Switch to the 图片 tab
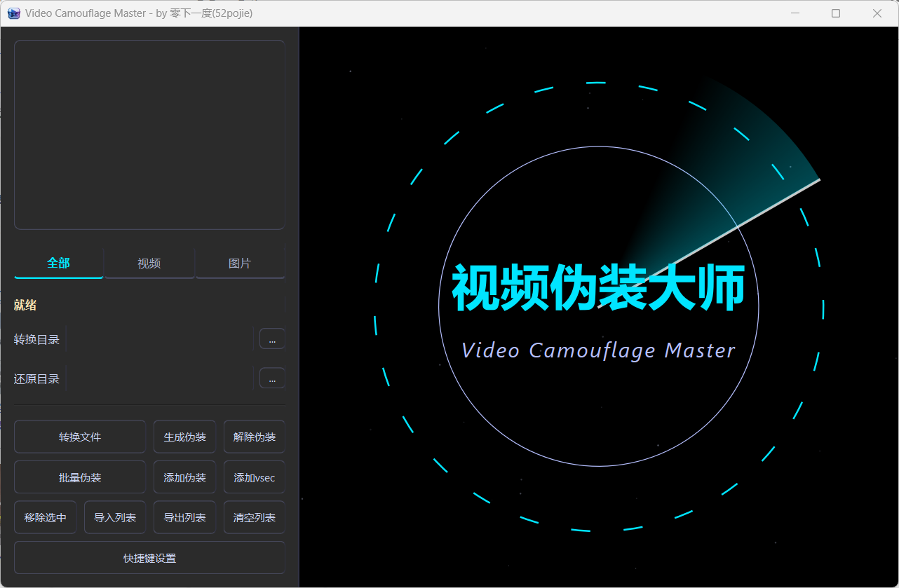Viewport: 899px width, 588px height. 240,263
